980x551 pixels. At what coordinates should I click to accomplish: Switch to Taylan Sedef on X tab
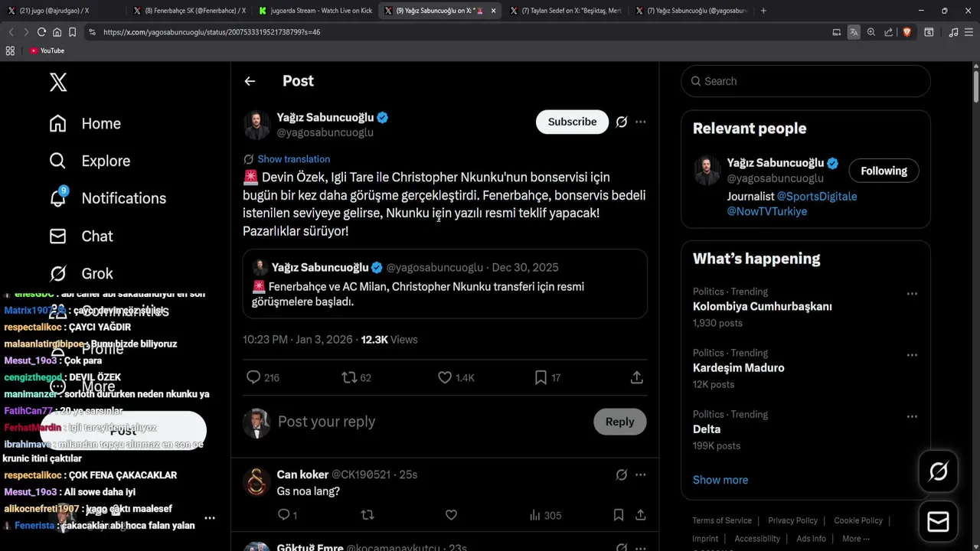(x=566, y=11)
